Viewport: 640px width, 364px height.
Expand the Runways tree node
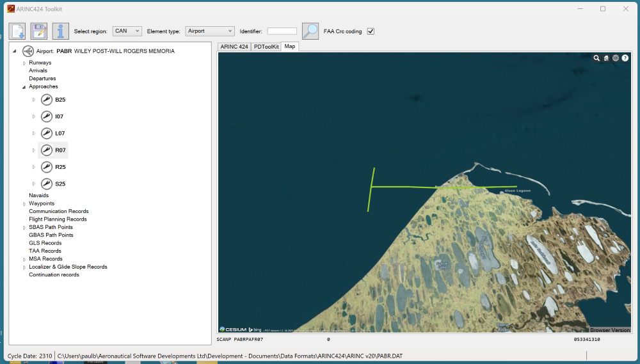[24, 63]
